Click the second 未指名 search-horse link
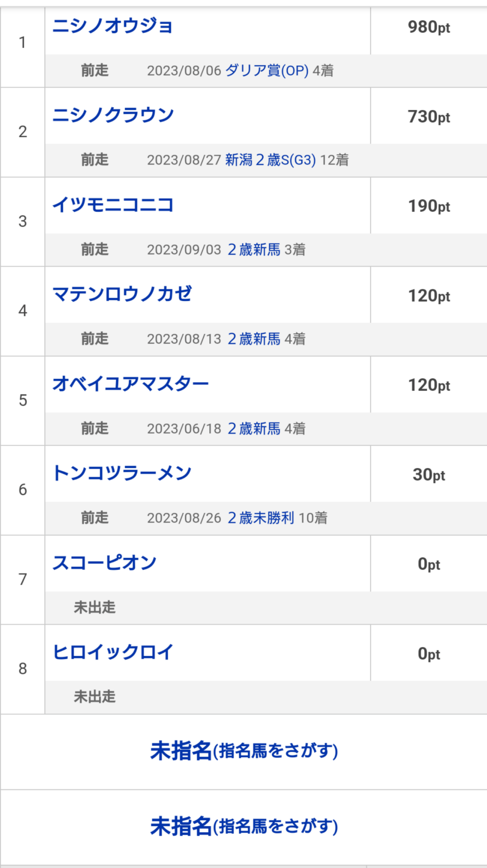487x868 pixels. 244,827
